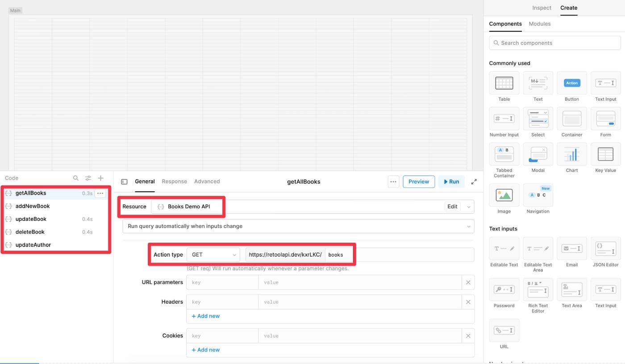Click Add new under Headers
625x364 pixels.
tap(206, 316)
